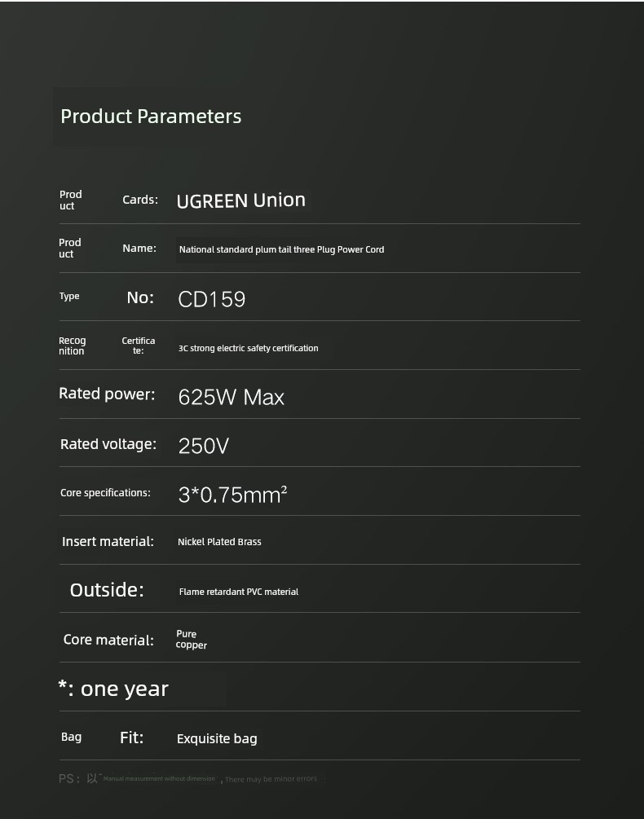Click the Core material label
The width and height of the screenshot is (644, 819).
coord(108,640)
